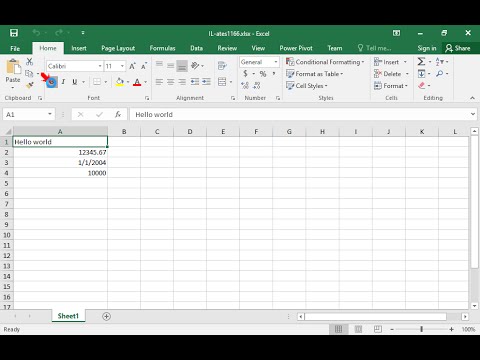Click the orientation text rotation icon

[x=195, y=66]
